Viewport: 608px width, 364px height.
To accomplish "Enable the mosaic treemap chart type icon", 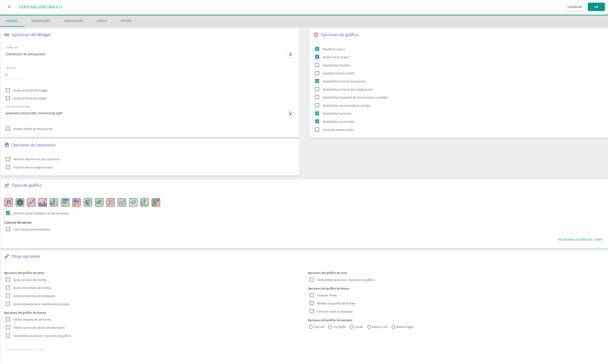I will tap(156, 202).
